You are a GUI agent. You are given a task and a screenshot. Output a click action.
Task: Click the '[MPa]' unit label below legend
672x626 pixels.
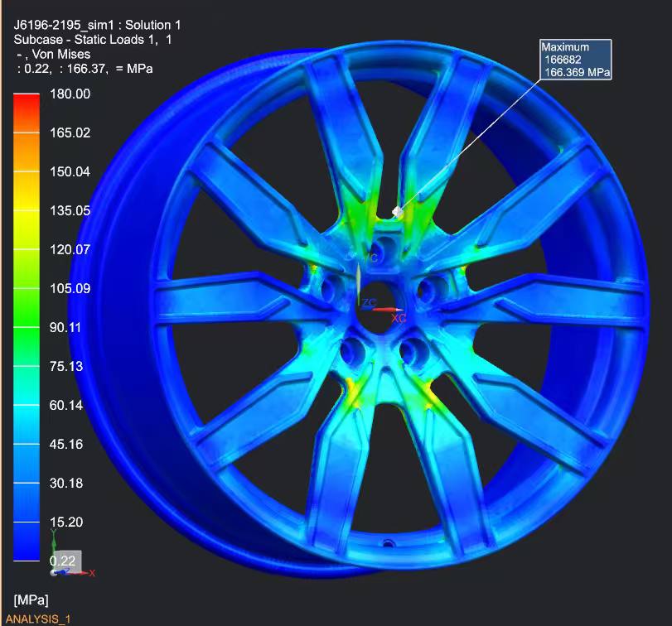(31, 600)
